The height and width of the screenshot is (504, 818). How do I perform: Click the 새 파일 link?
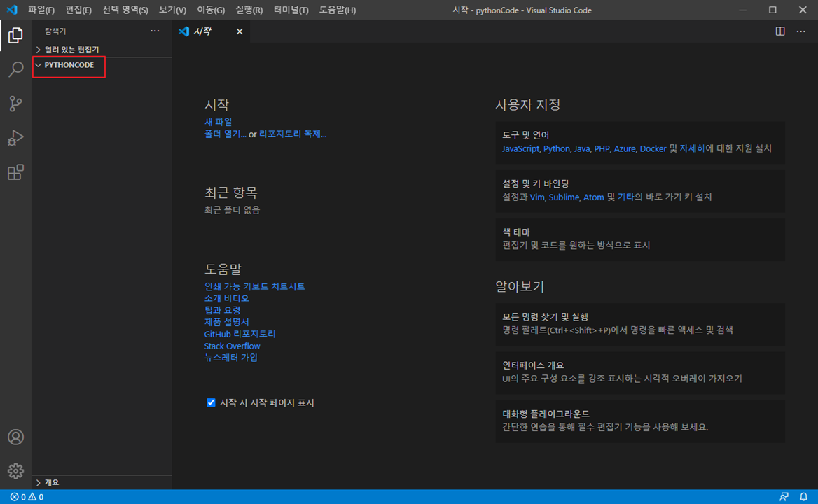click(218, 122)
